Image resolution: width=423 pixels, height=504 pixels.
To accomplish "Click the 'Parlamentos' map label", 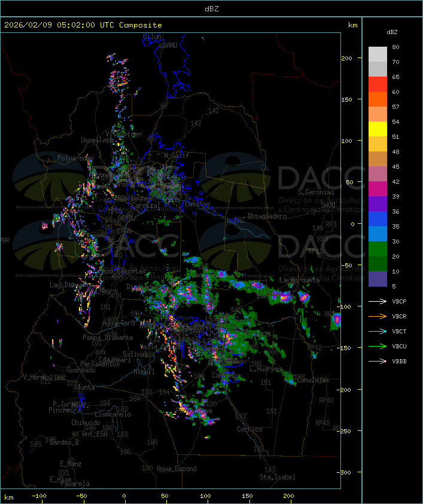I will 100,364.
